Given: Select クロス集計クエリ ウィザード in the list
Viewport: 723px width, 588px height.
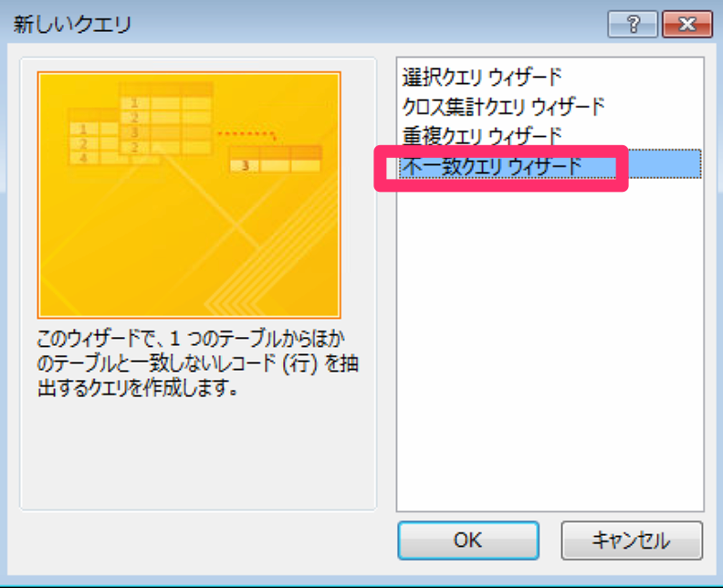Looking at the screenshot, I should click(504, 107).
